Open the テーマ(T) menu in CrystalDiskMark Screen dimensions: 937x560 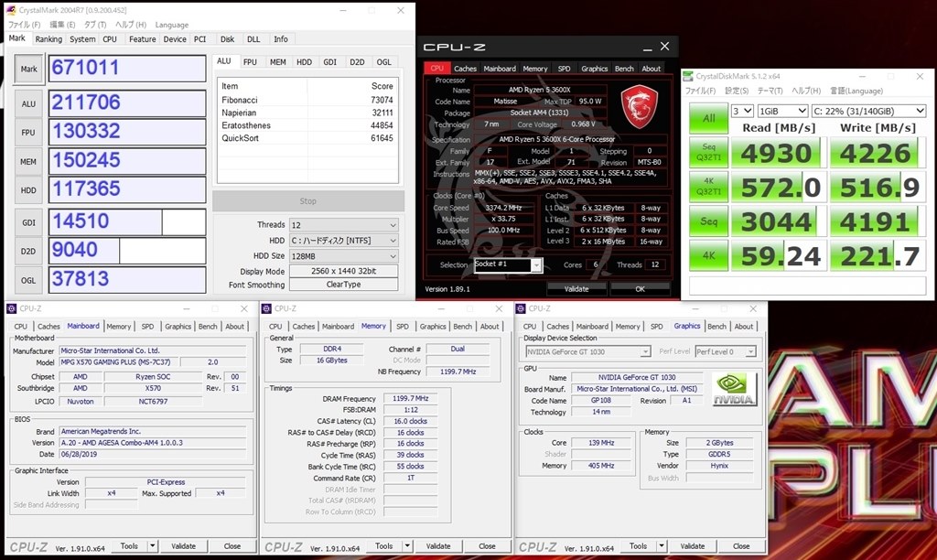770,91
